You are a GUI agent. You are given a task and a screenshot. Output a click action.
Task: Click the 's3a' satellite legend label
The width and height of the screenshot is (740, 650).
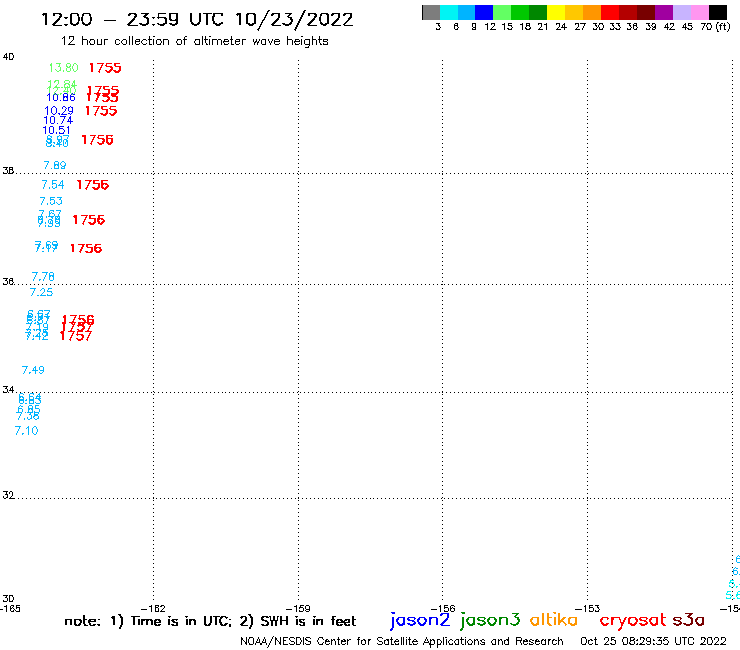(688, 620)
